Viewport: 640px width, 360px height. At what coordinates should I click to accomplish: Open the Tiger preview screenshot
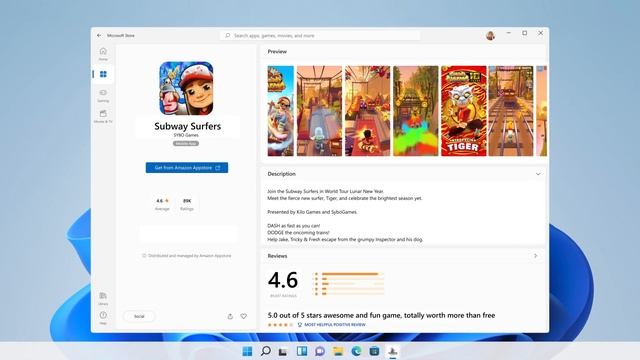click(x=464, y=111)
